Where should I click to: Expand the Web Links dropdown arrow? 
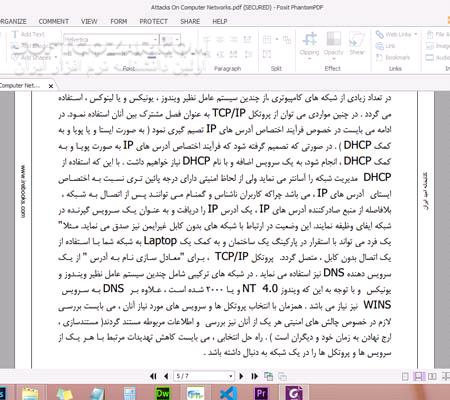(x=416, y=34)
